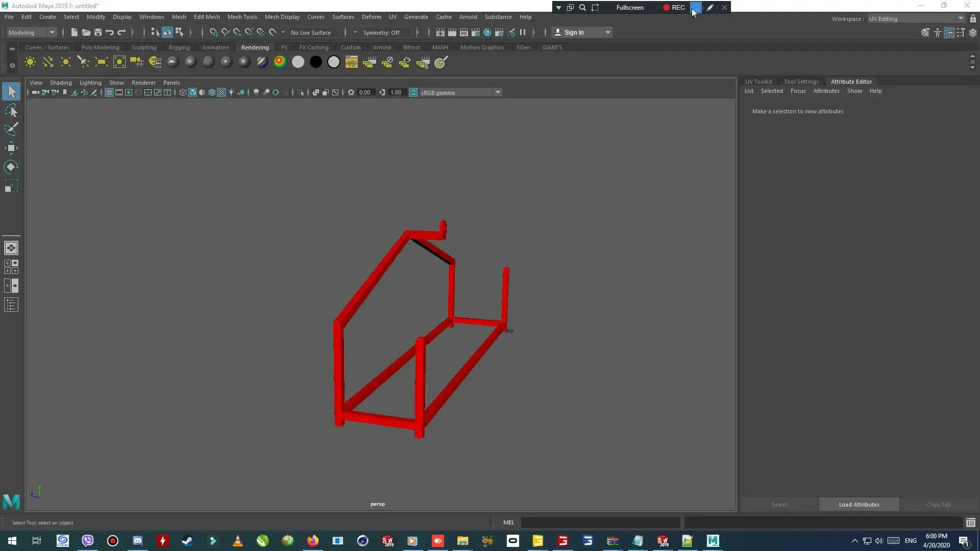Create a spot light from shelf
Image resolution: width=980 pixels, height=551 pixels.
tap(83, 62)
